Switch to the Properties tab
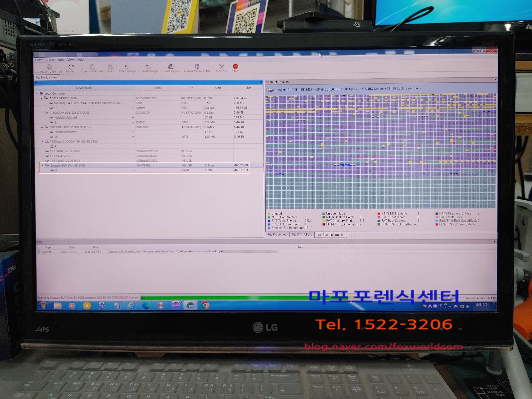This screenshot has width=532, height=399. click(277, 234)
